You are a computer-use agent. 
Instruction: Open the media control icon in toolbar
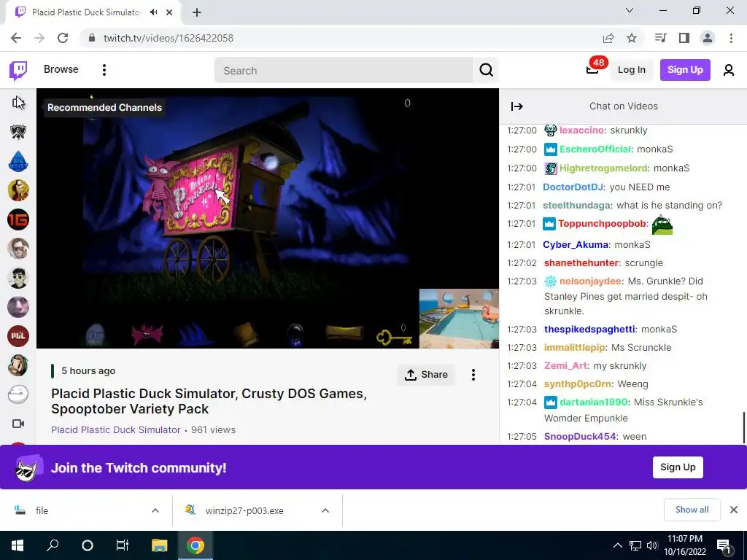[x=660, y=38]
